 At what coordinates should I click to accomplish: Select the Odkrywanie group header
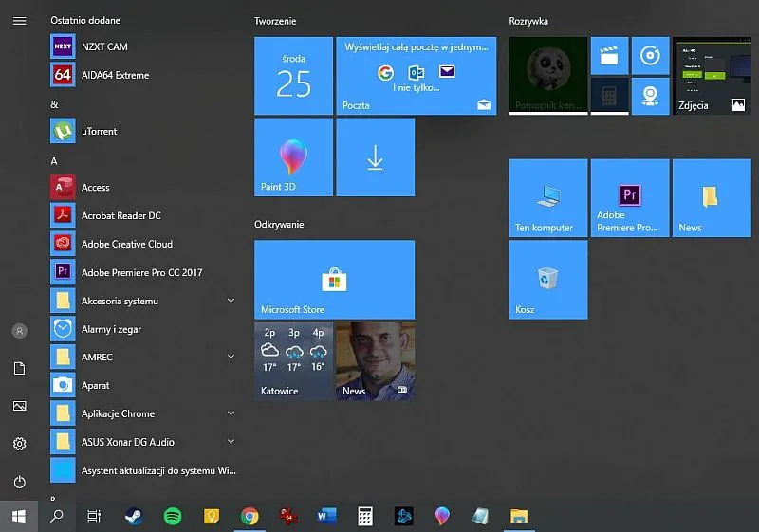point(279,225)
